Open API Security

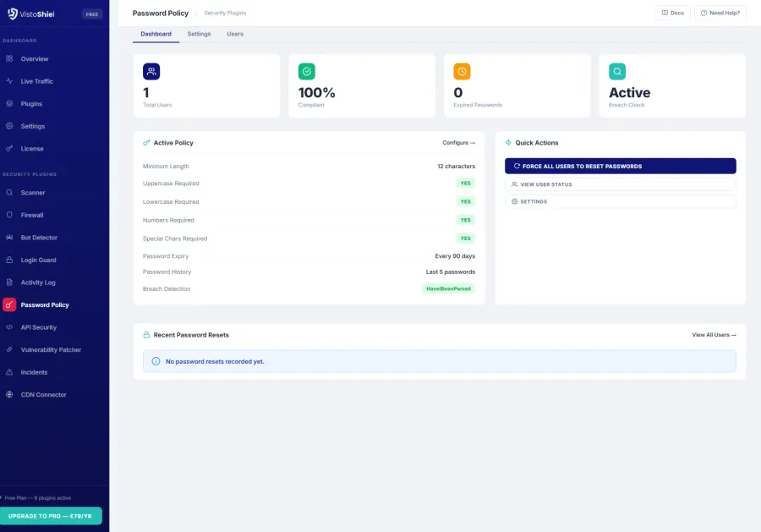[x=38, y=327]
